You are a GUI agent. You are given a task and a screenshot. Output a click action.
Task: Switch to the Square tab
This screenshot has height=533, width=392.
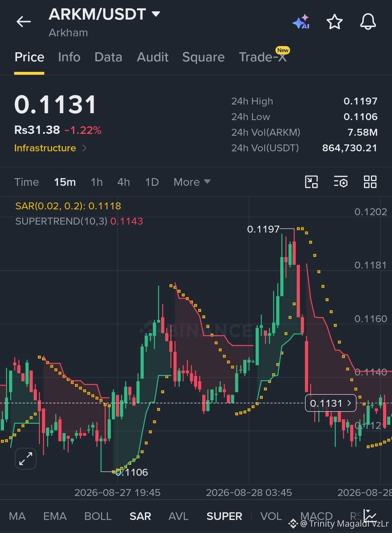(x=203, y=57)
